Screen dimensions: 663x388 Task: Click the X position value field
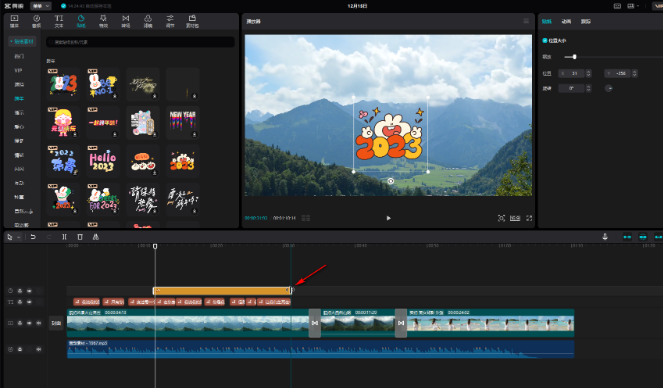[x=571, y=74]
